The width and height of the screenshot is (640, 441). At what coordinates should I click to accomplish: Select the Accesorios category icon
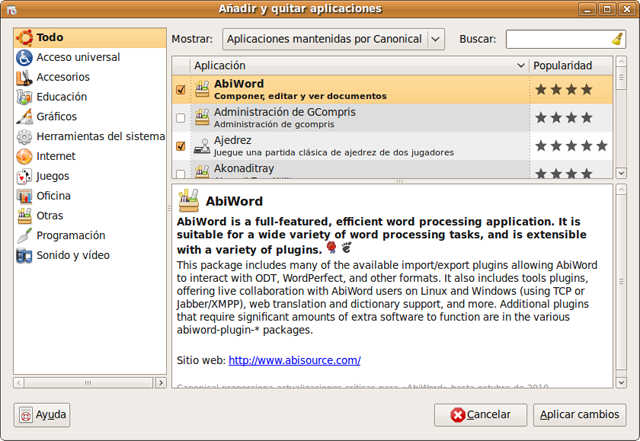coord(25,77)
